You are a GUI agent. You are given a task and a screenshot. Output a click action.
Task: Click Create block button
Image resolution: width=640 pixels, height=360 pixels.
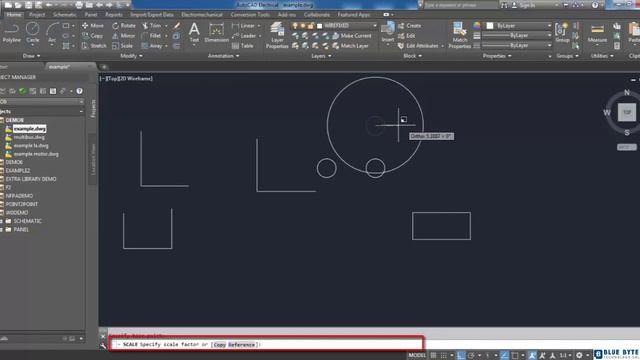pos(409,25)
